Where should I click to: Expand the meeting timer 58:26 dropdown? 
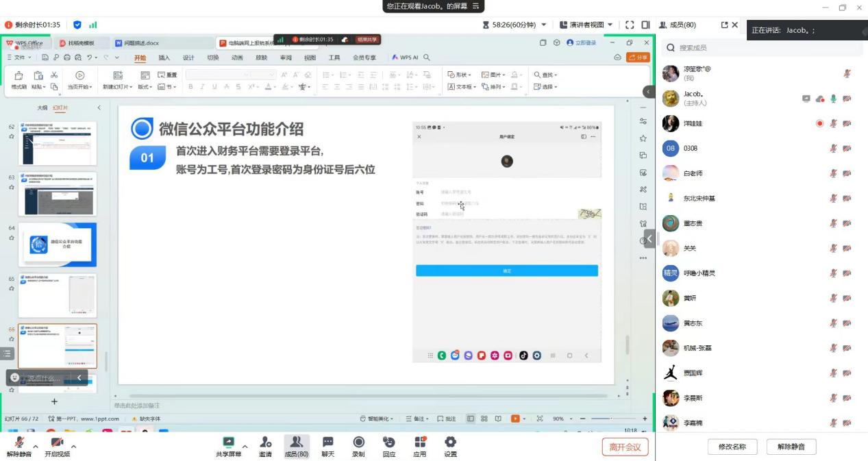point(544,25)
